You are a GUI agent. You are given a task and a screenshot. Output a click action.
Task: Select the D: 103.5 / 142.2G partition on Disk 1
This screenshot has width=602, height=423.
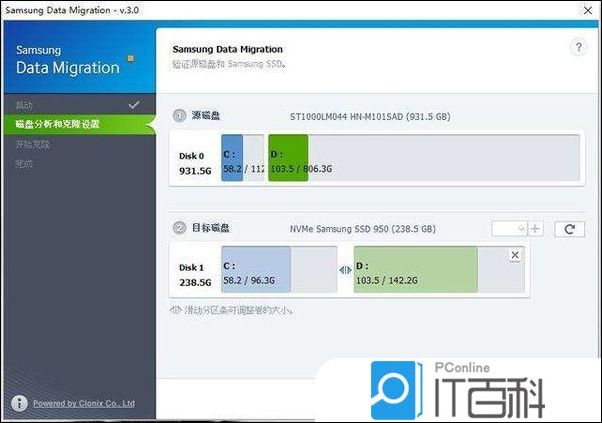(439, 269)
